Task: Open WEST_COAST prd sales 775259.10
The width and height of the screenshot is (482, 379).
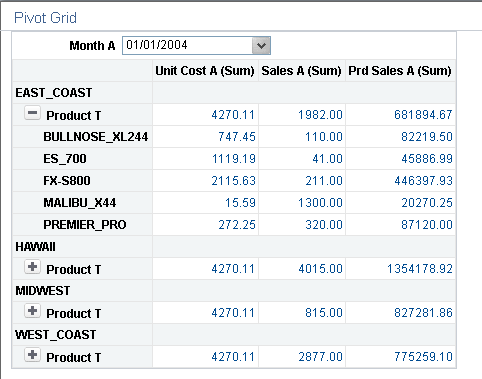Action: (423, 357)
